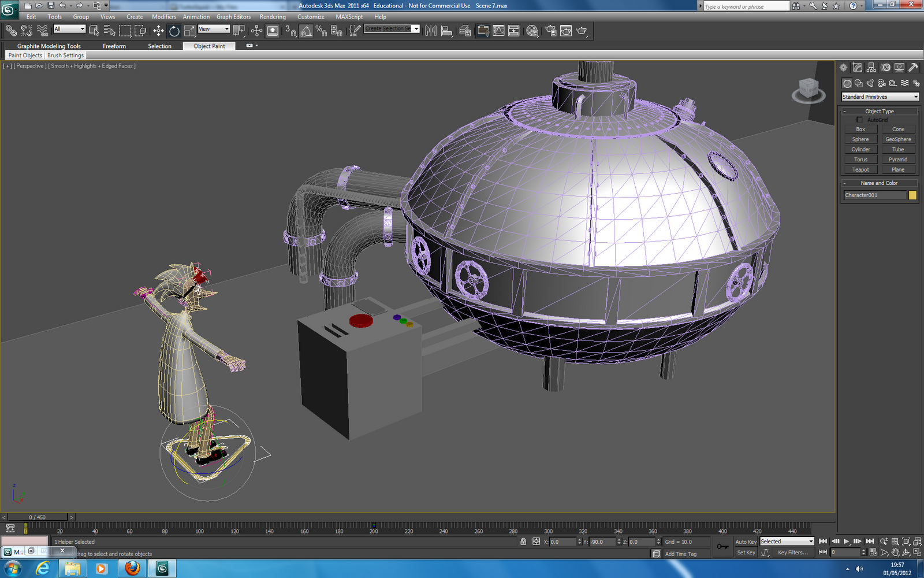
Task: Open the Motion command panel tab
Action: pyautogui.click(x=886, y=68)
